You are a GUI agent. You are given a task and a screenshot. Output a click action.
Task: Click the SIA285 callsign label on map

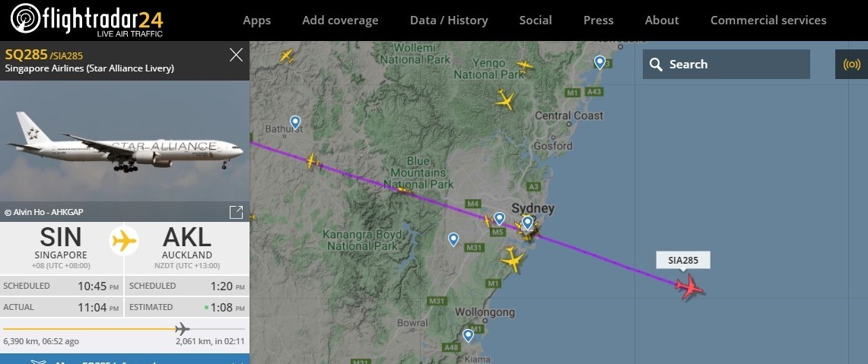[683, 260]
